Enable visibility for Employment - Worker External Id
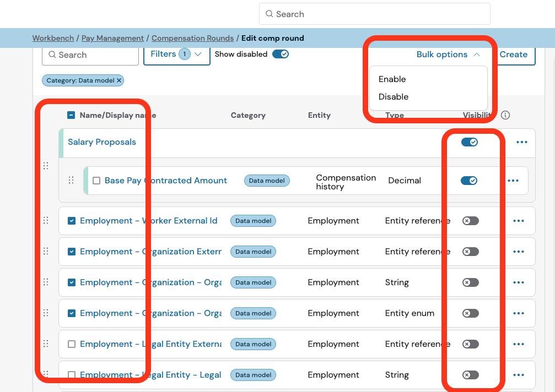The image size is (555, 392). pos(470,221)
